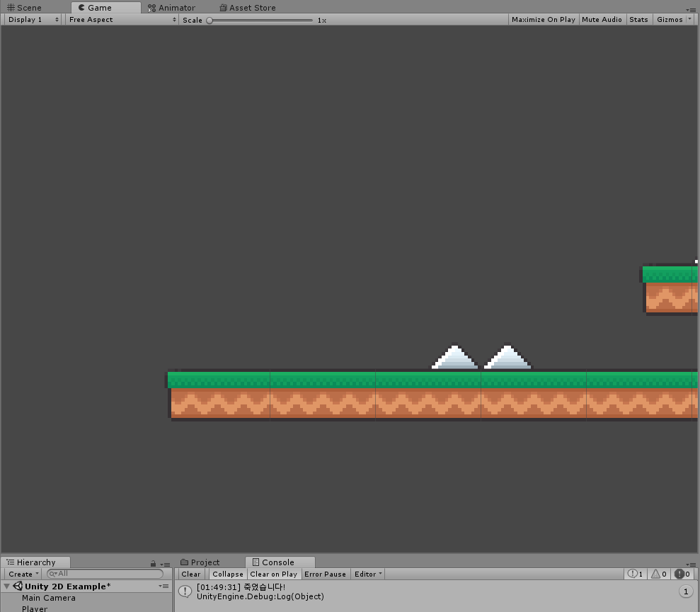Open the Free Aspect dropdown

122,20
